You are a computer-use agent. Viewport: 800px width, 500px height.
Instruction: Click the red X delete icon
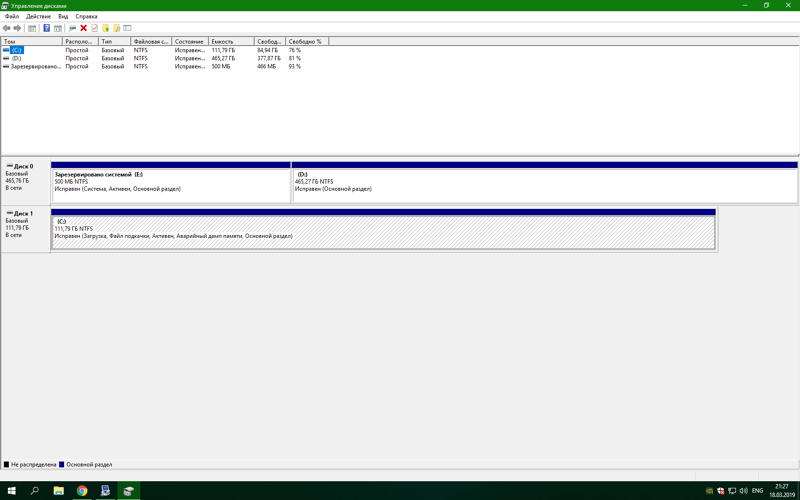click(x=83, y=28)
